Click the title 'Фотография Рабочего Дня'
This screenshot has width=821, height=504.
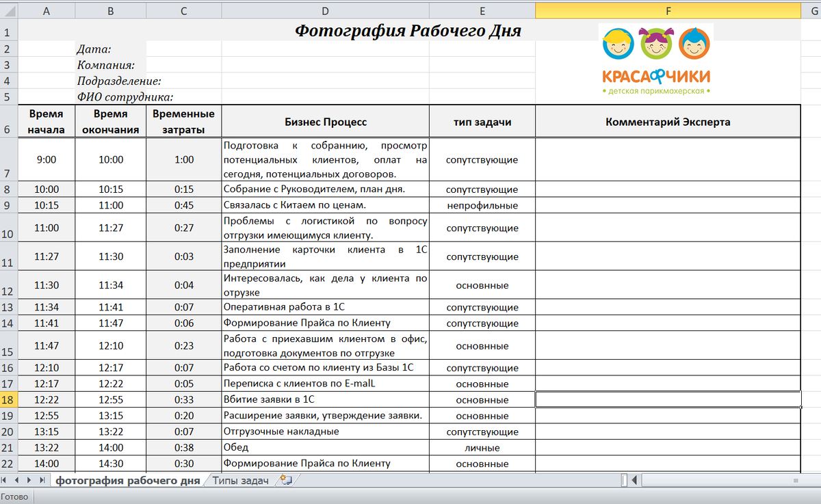[x=408, y=31]
